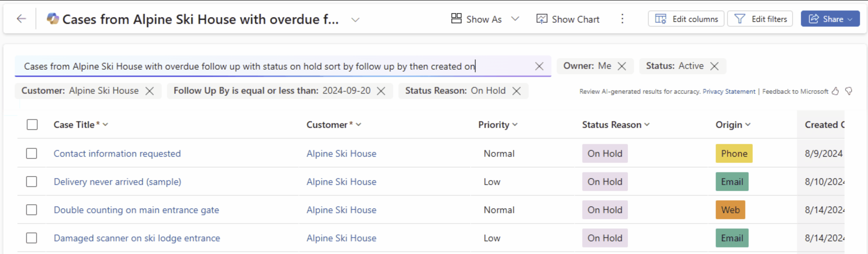Open the more commands vertical ellipsis

(x=622, y=19)
